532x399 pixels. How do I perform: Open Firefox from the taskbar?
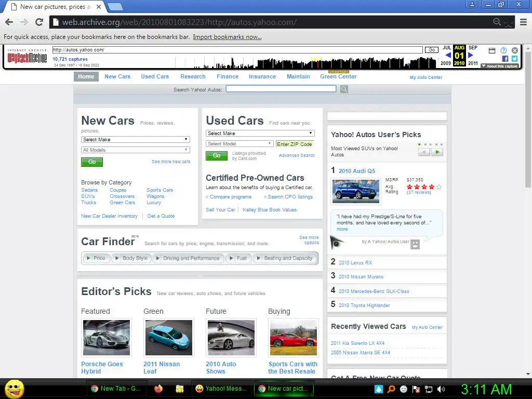click(158, 389)
